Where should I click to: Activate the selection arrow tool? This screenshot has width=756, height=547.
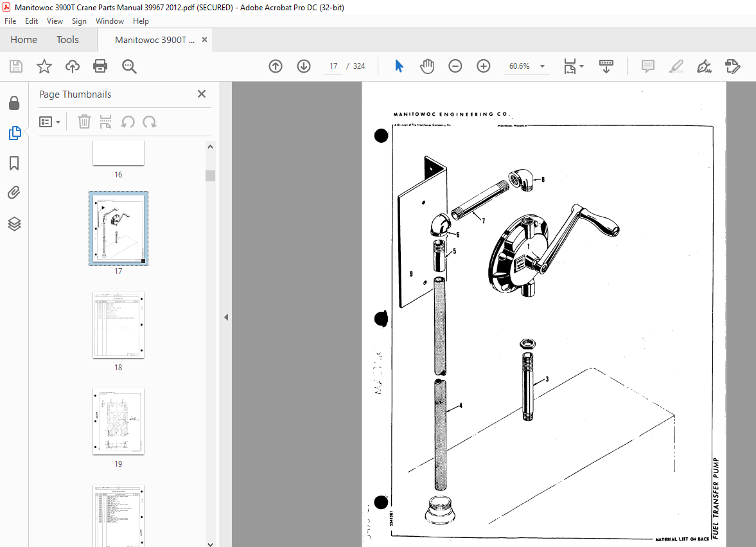pyautogui.click(x=399, y=66)
